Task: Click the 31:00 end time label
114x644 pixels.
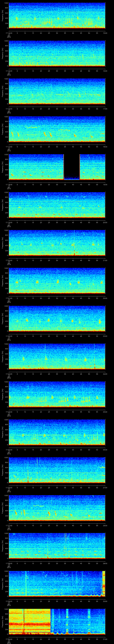Action: 105,639
